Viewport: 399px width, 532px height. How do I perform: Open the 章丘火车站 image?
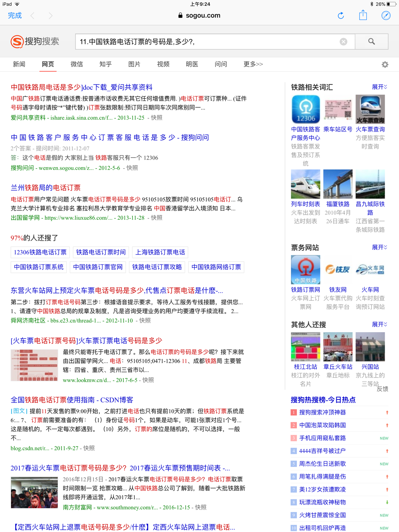(x=338, y=347)
